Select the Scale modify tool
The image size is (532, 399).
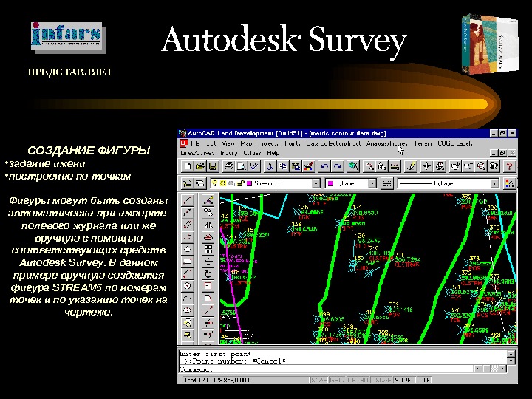click(208, 286)
